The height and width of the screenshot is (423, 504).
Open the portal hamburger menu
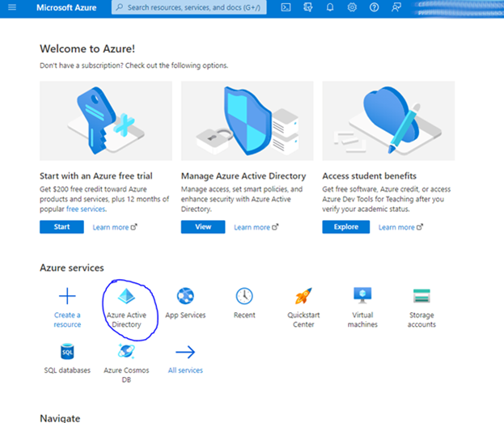(x=12, y=7)
